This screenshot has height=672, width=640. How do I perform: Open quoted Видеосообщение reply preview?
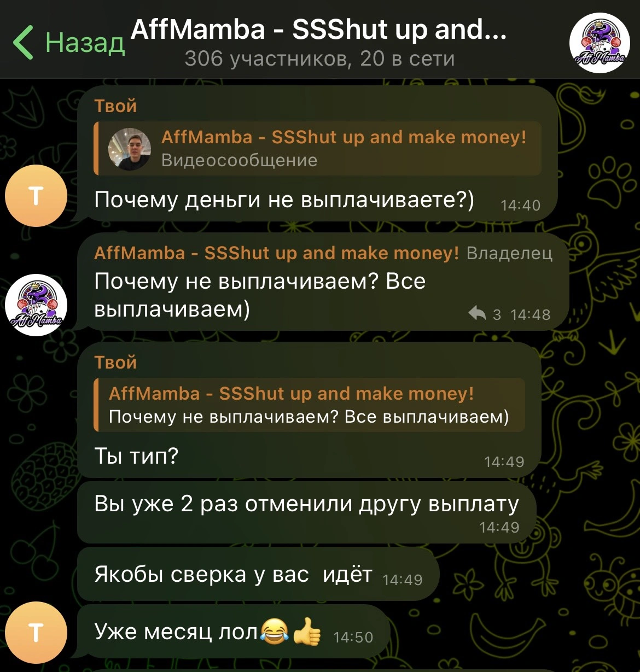pos(317,149)
